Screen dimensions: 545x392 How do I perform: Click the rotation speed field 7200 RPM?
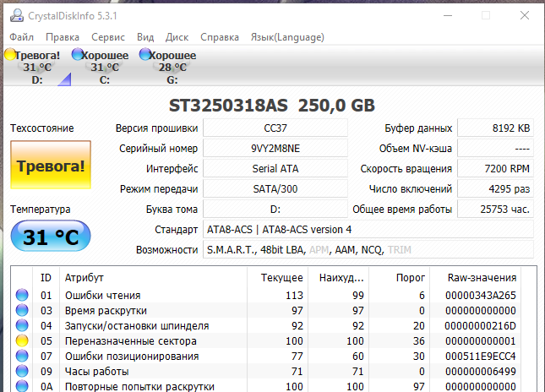[495, 169]
